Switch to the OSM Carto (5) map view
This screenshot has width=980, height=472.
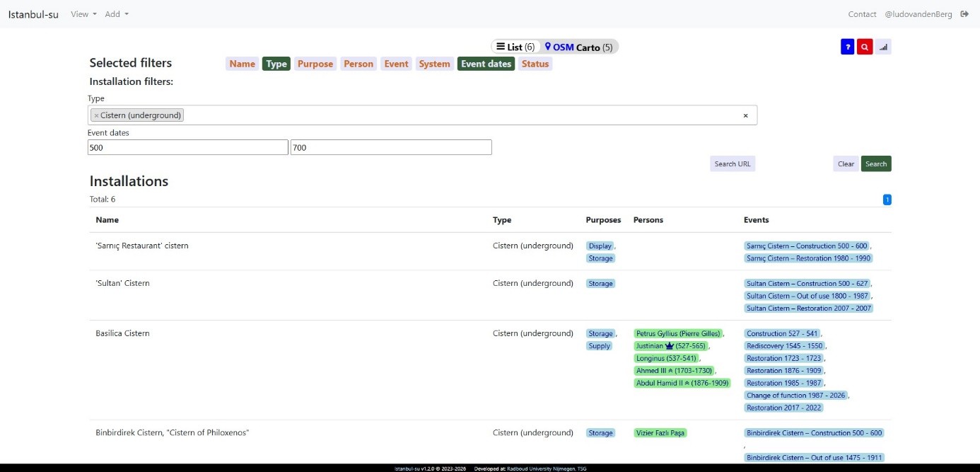coord(578,47)
